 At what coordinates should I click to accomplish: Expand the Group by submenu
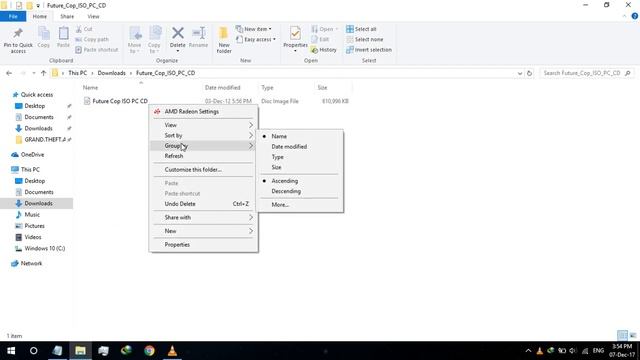(x=204, y=146)
